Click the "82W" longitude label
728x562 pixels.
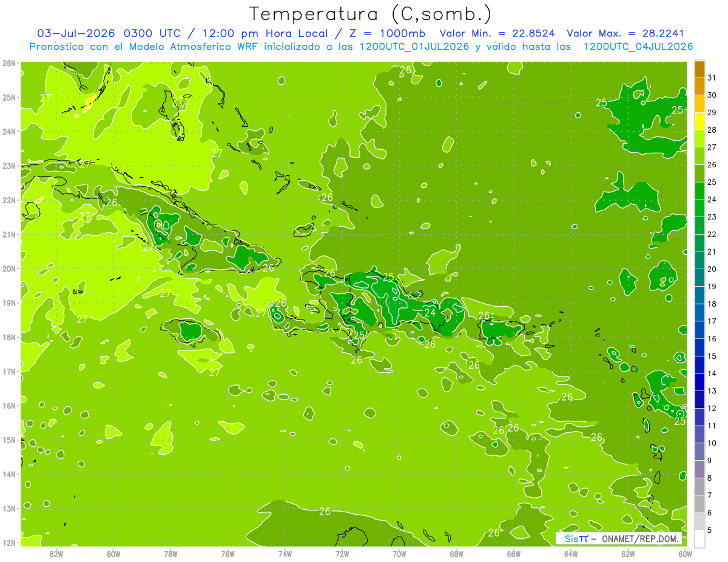(56, 554)
